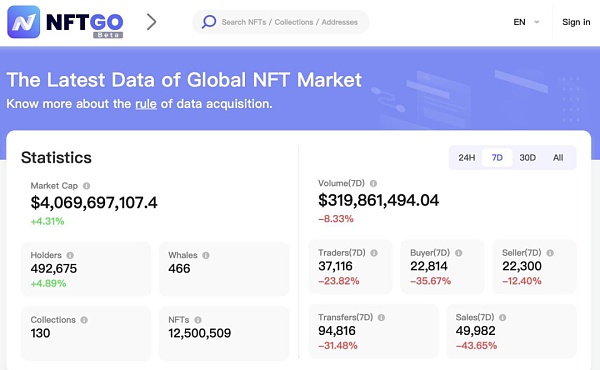Click the Market Cap value $4,069,697,107.4
The height and width of the screenshot is (370, 600).
point(94,203)
